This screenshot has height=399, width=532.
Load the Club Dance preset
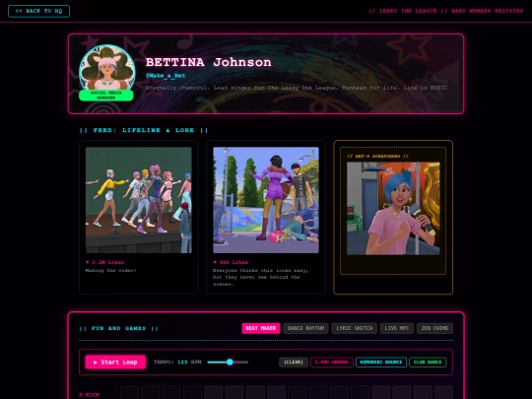point(428,362)
